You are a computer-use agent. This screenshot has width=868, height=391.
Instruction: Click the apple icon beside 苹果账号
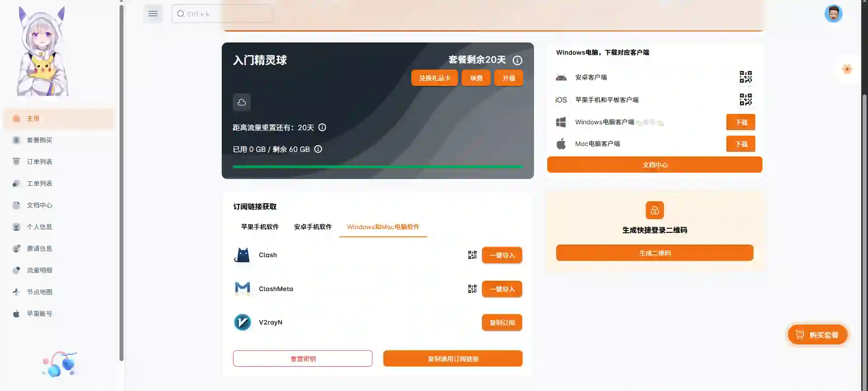pyautogui.click(x=16, y=314)
